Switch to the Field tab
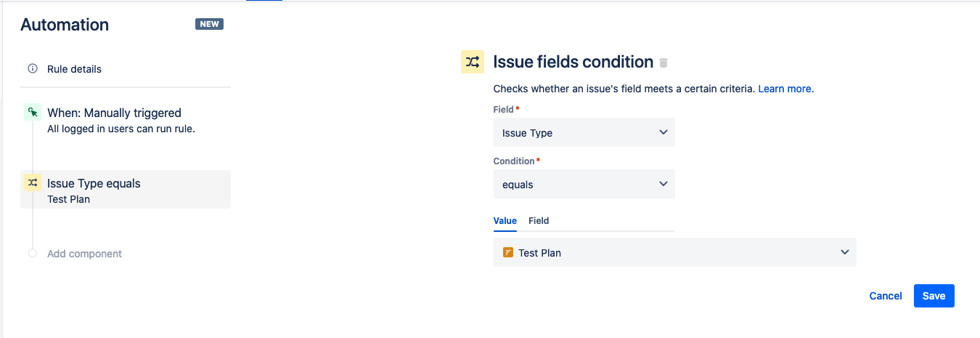Screen dimensions: 980x338 (x=539, y=221)
